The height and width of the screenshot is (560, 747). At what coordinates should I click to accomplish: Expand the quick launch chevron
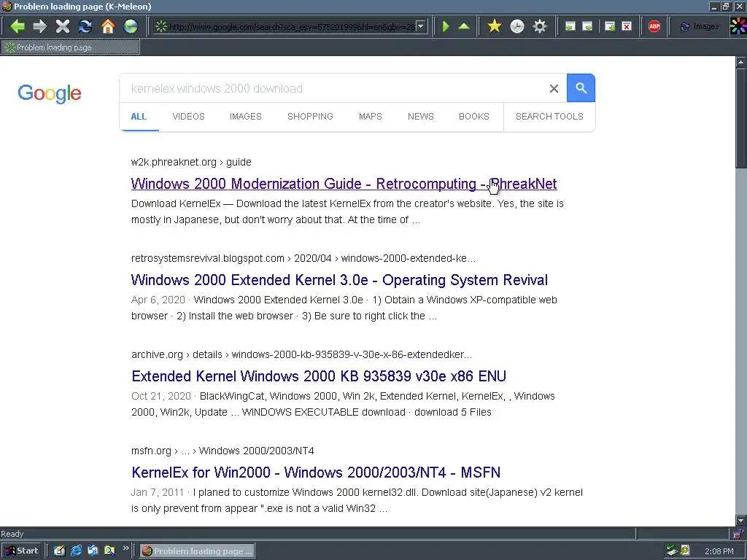click(125, 548)
